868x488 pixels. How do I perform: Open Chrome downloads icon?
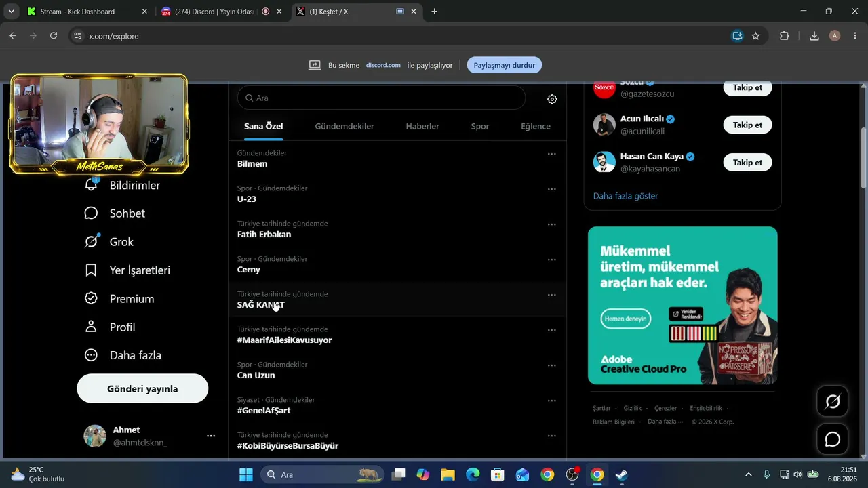pos(814,36)
